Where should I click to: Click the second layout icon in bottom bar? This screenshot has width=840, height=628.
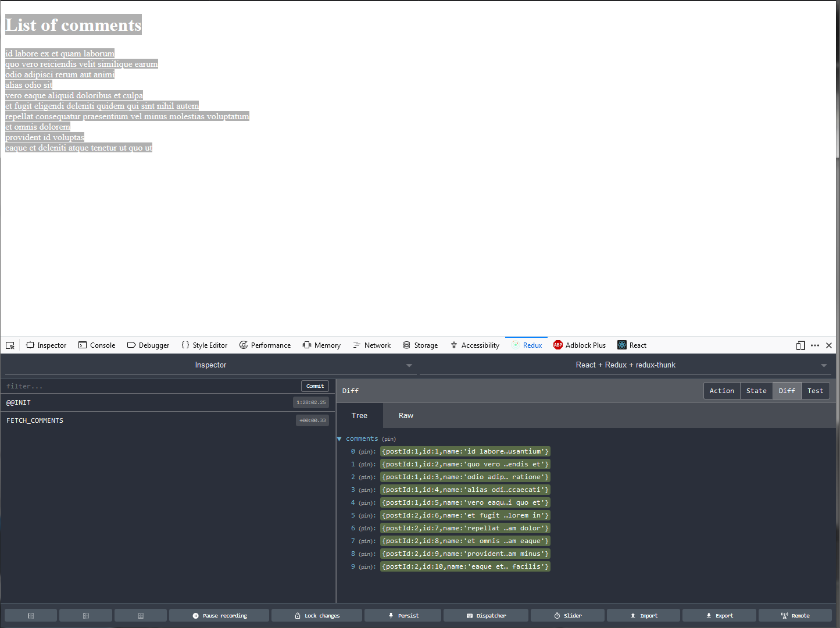coord(85,615)
